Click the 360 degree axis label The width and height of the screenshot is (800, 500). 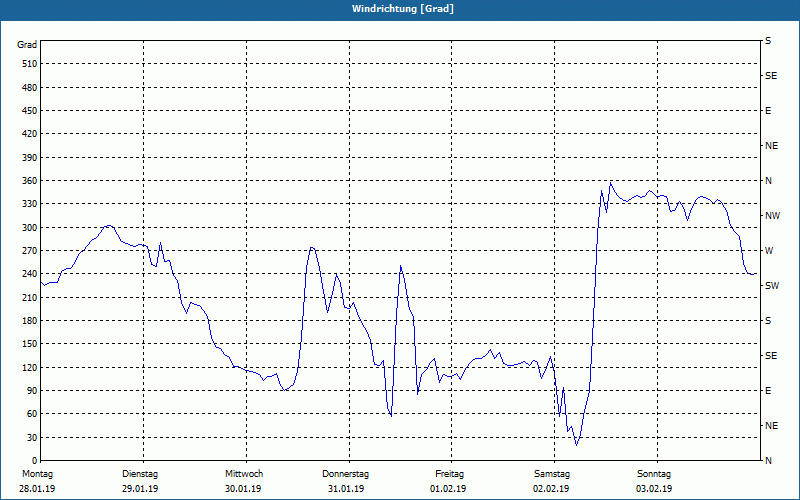[30, 181]
